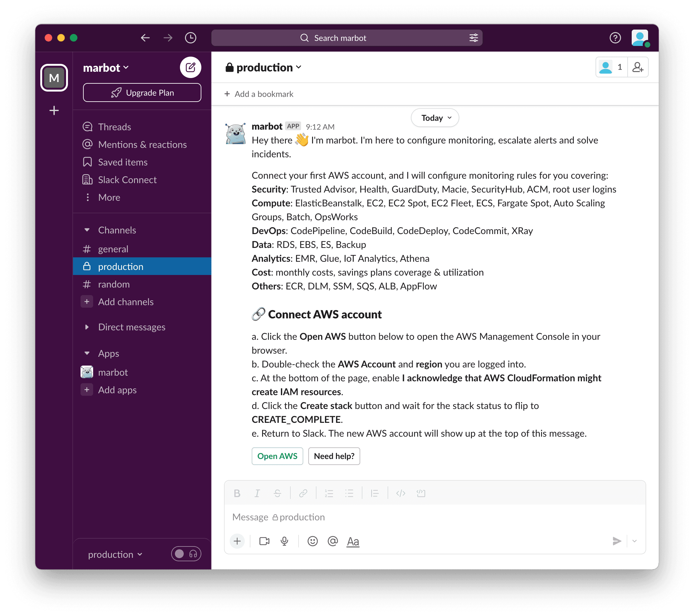Click the Open AWS button
The width and height of the screenshot is (694, 616).
click(277, 456)
